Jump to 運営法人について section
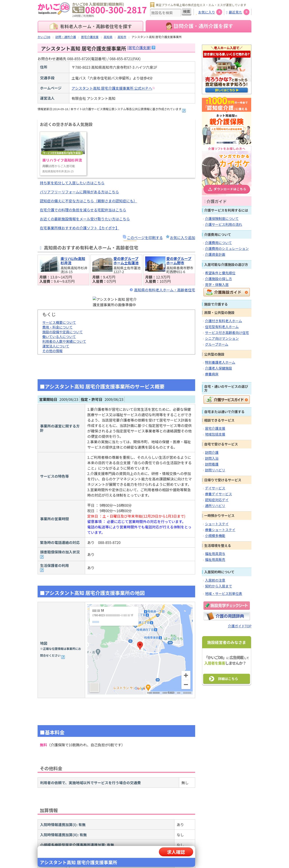 click(x=56, y=346)
